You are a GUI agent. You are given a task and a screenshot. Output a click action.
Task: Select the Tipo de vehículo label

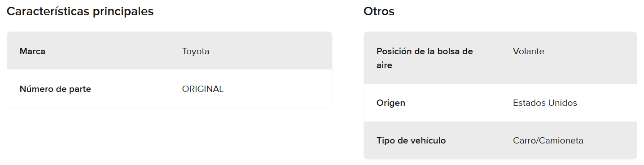tap(411, 141)
